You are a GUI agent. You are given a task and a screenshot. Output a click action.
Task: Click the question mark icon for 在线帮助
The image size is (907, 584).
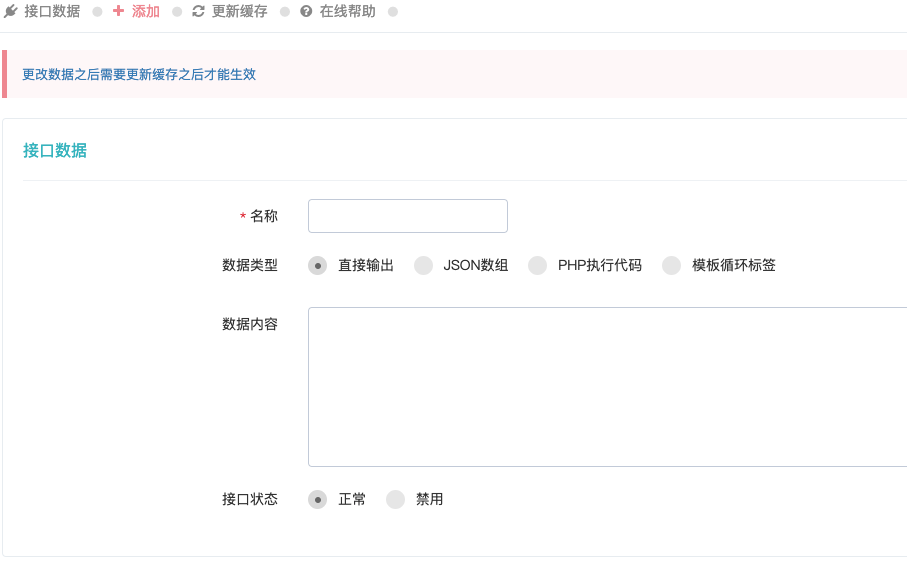[x=306, y=12]
